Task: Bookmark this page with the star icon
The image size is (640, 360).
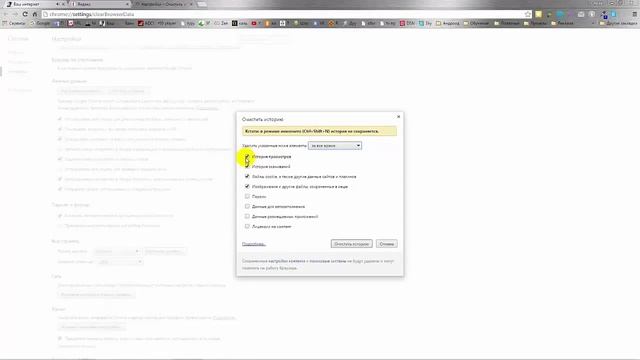Action: [x=528, y=14]
